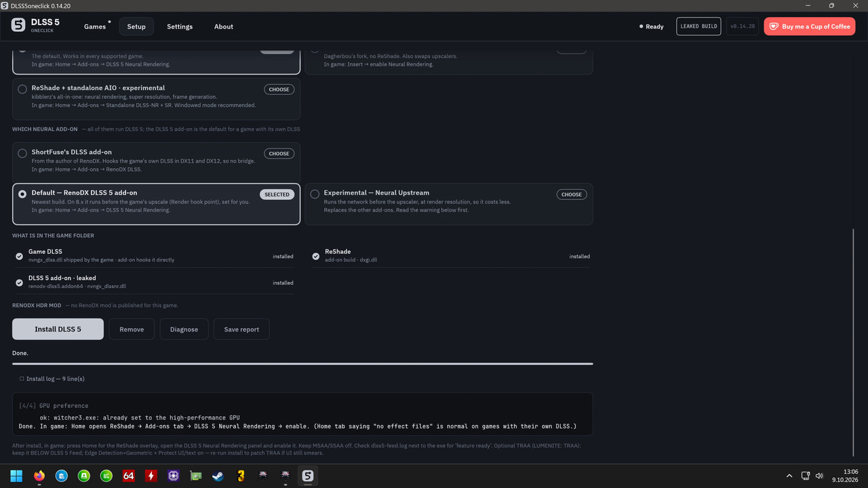
Task: Open the Games tab
Action: 95,26
